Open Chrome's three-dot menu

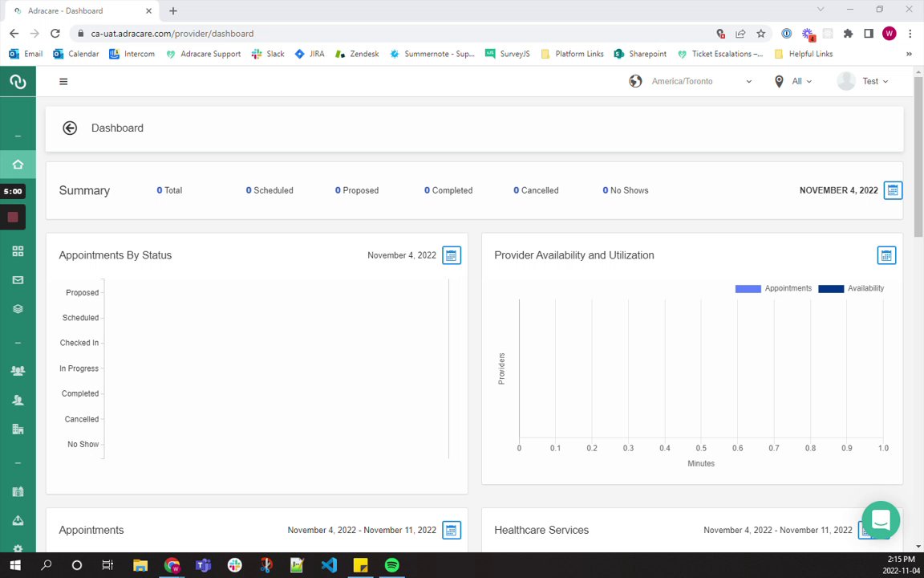pyautogui.click(x=910, y=34)
